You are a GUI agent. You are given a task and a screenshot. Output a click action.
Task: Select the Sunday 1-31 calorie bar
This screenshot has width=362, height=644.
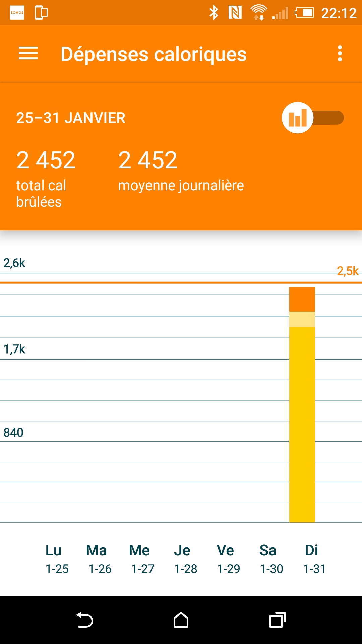pos(302,419)
